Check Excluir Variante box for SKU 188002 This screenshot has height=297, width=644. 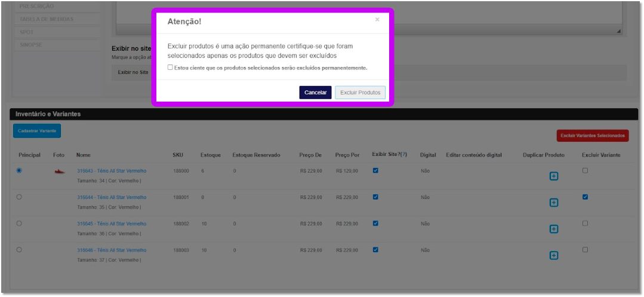tap(586, 223)
